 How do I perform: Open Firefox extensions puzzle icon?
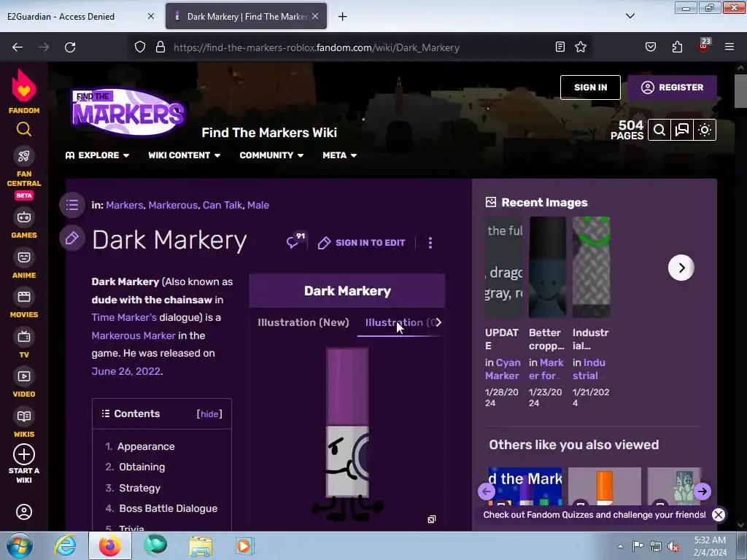click(x=677, y=47)
